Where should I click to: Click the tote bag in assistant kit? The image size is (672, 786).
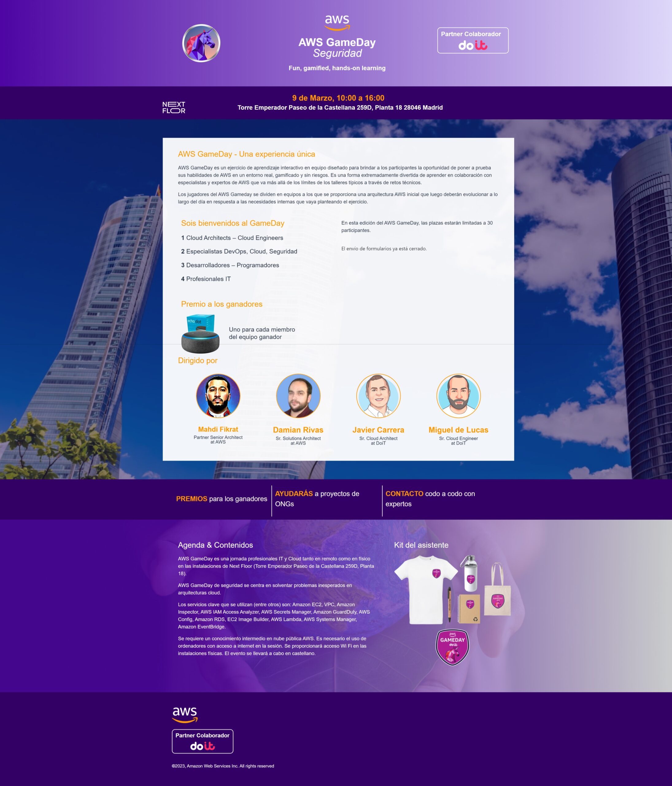498,589
